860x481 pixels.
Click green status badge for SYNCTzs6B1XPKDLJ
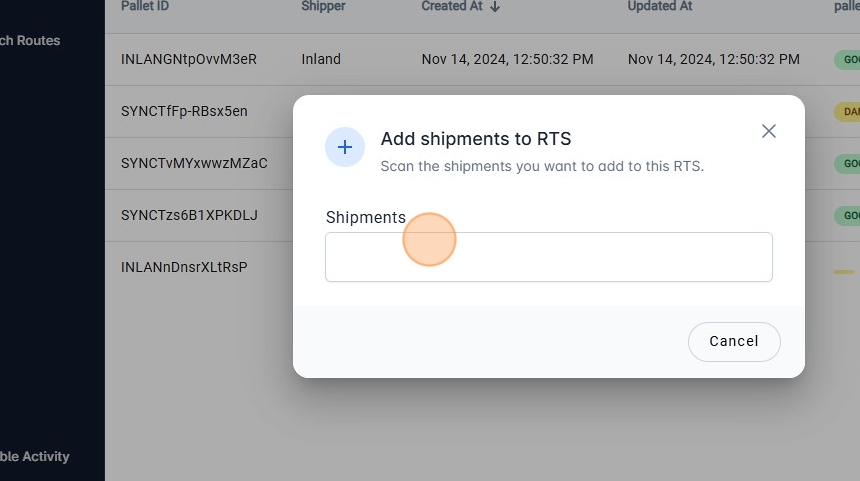click(847, 215)
